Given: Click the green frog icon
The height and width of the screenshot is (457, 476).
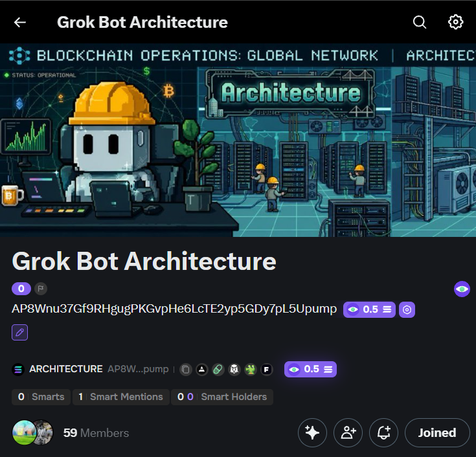Looking at the screenshot, I should click(x=251, y=370).
